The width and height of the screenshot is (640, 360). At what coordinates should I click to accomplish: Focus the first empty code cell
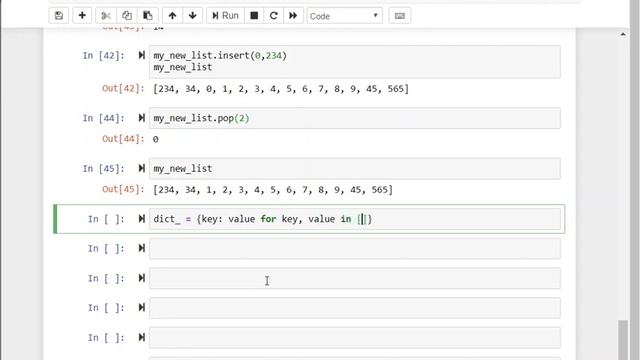pos(355,249)
